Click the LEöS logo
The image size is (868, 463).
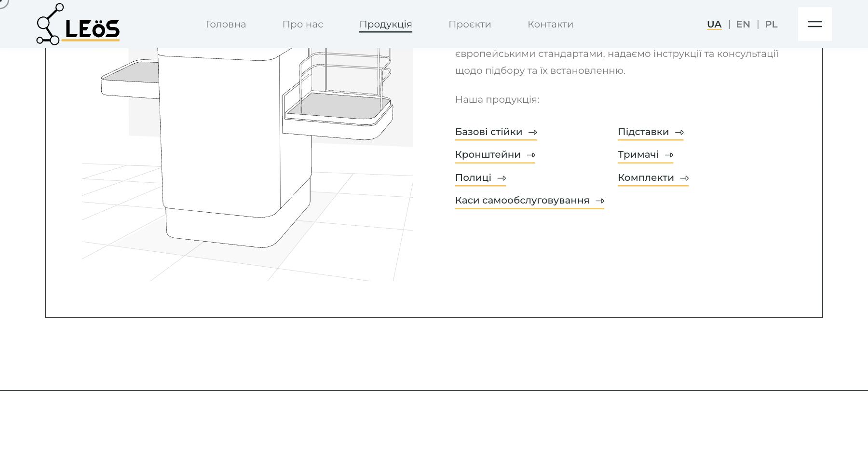click(78, 24)
